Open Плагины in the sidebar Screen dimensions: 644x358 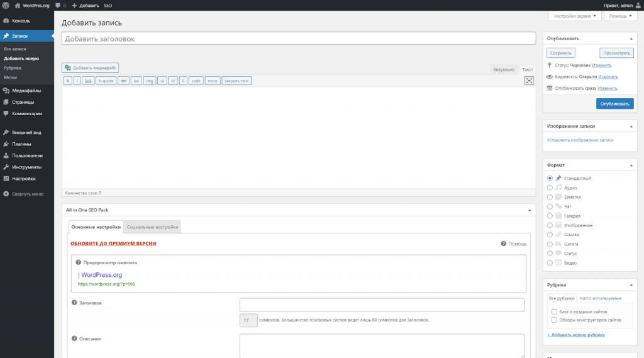pyautogui.click(x=21, y=143)
